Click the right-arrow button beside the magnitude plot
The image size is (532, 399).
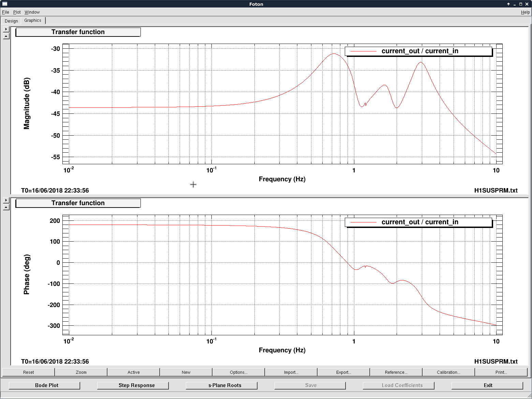point(6,29)
